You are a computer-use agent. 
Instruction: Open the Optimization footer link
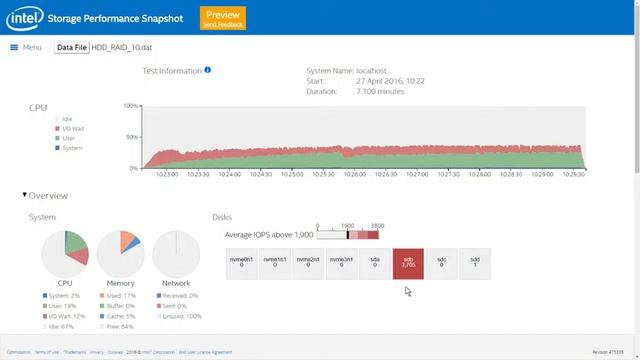coord(18,352)
